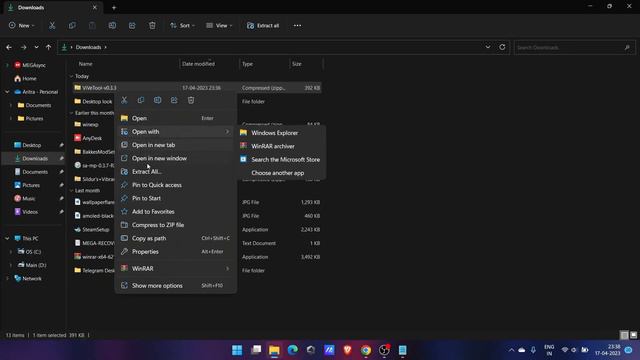Select Add to Favorites
640x360 pixels.
click(176, 211)
